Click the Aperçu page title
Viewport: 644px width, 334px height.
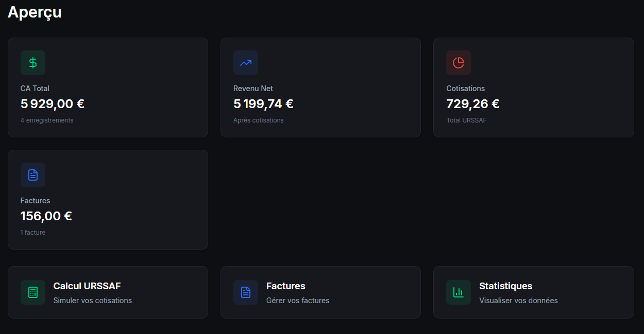click(35, 12)
